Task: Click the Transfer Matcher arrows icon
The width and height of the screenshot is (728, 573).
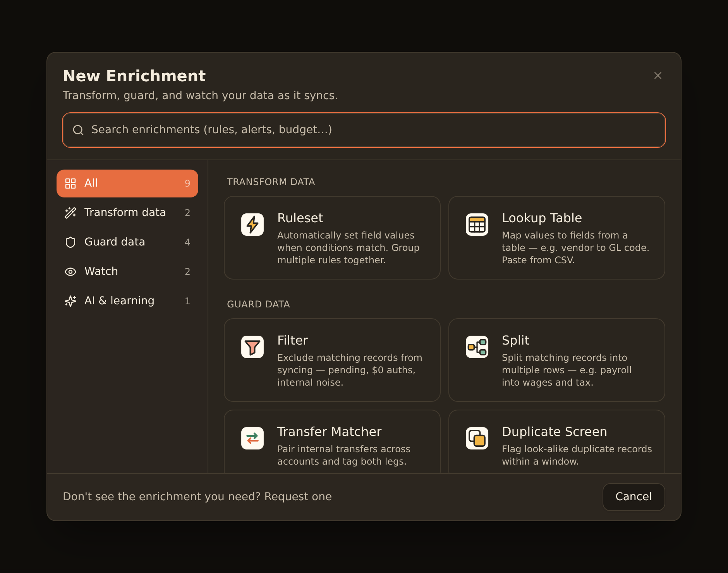Action: coord(252,438)
